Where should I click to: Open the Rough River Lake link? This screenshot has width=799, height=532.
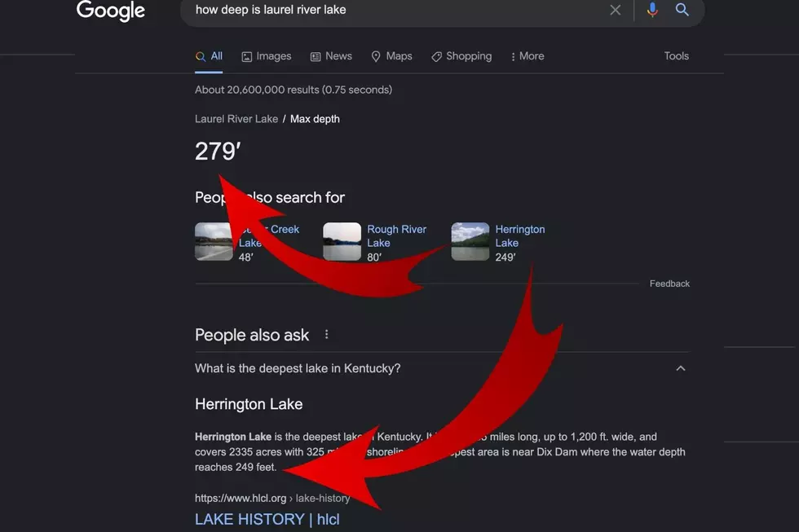(x=396, y=235)
